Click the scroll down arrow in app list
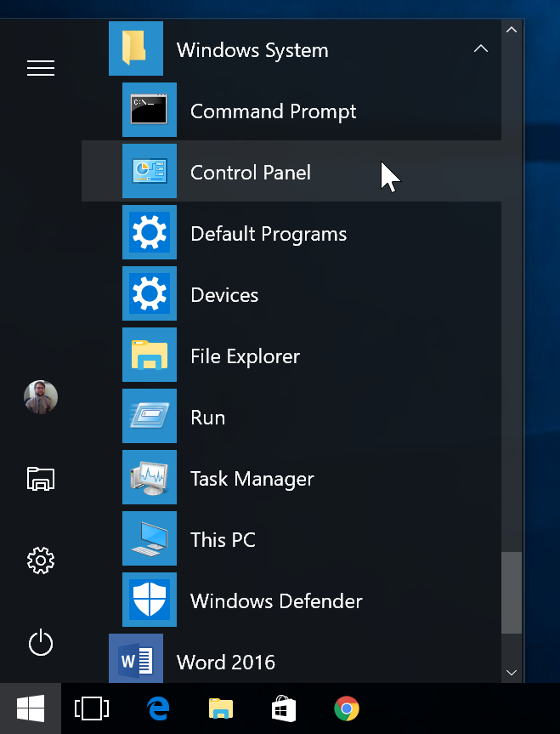Viewport: 560px width, 734px height. click(512, 672)
